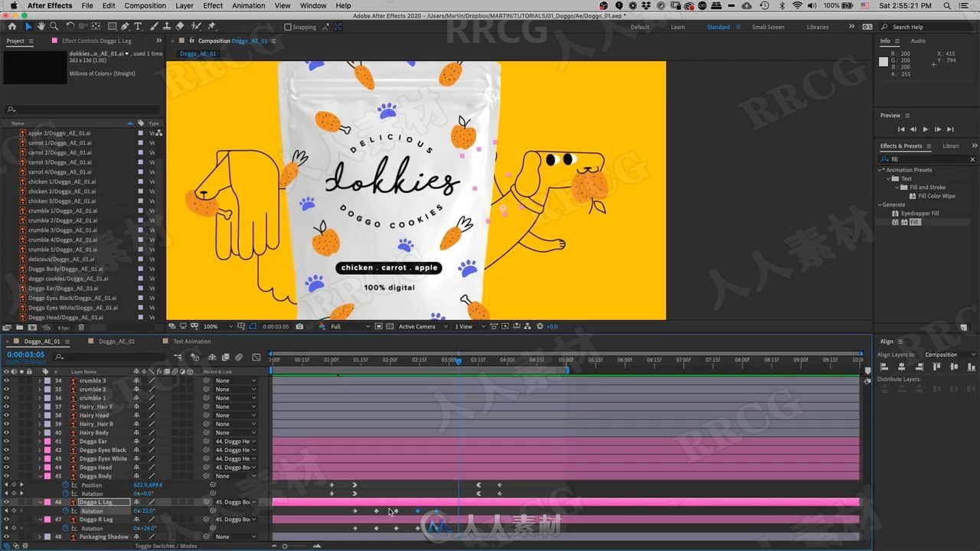Toggle the Position keyframe diamond for Doggo Body
Image resolution: width=980 pixels, height=551 pixels.
[x=14, y=484]
